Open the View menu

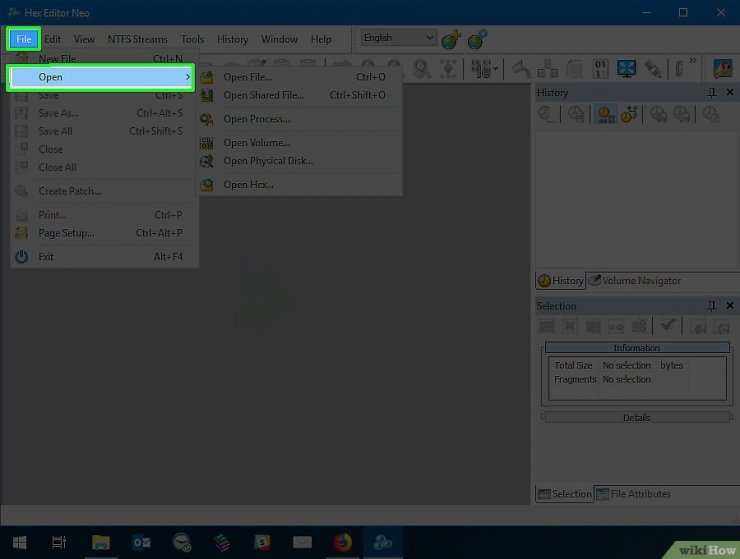click(84, 39)
